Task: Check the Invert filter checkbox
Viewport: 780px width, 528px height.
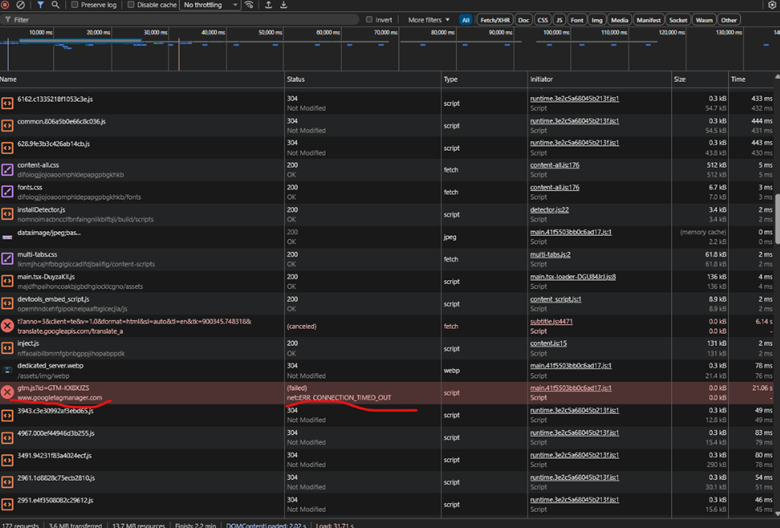Action: [x=369, y=19]
